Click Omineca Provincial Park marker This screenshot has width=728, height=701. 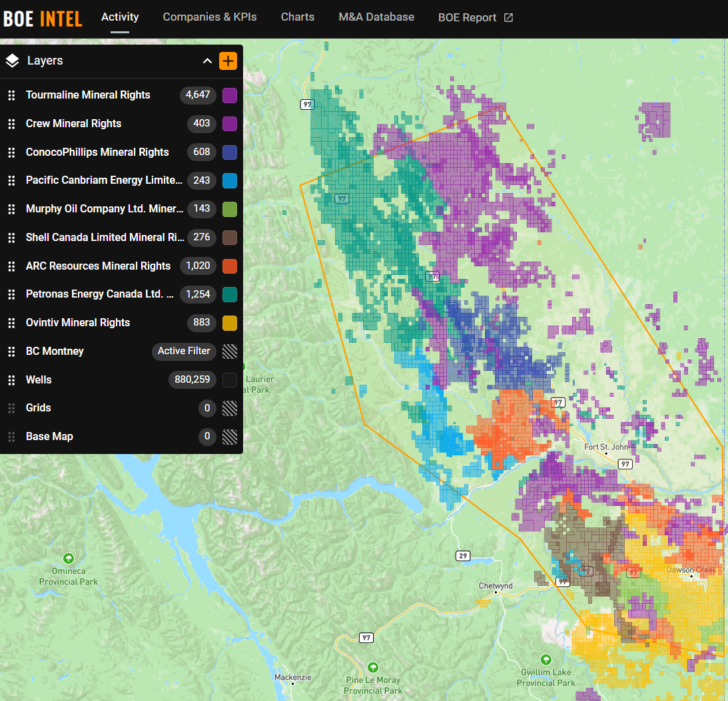pos(69,558)
